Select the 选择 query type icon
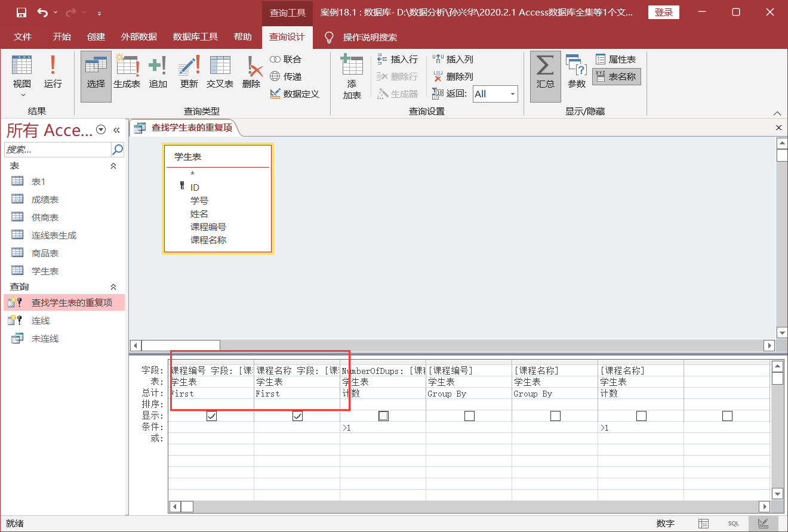 96,76
